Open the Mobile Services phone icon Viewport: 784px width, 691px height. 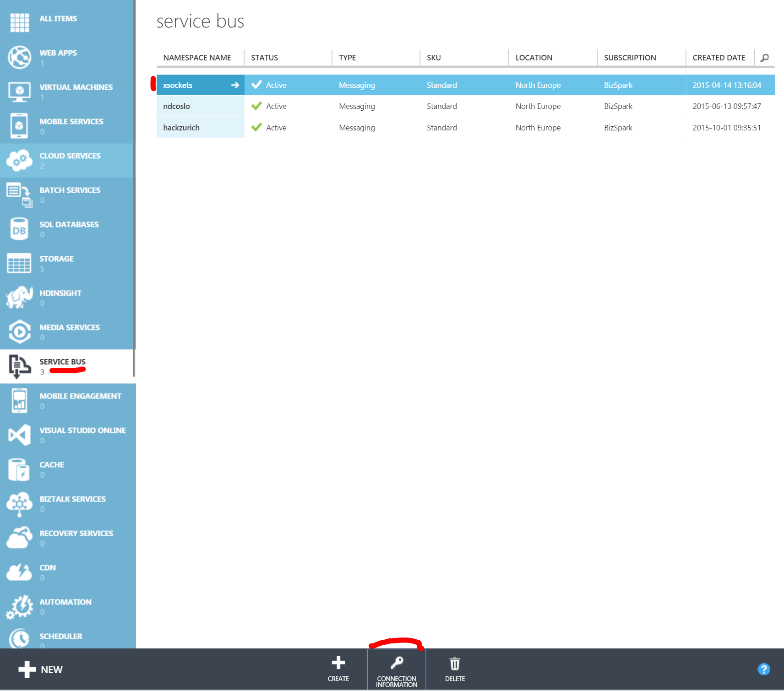tap(19, 126)
